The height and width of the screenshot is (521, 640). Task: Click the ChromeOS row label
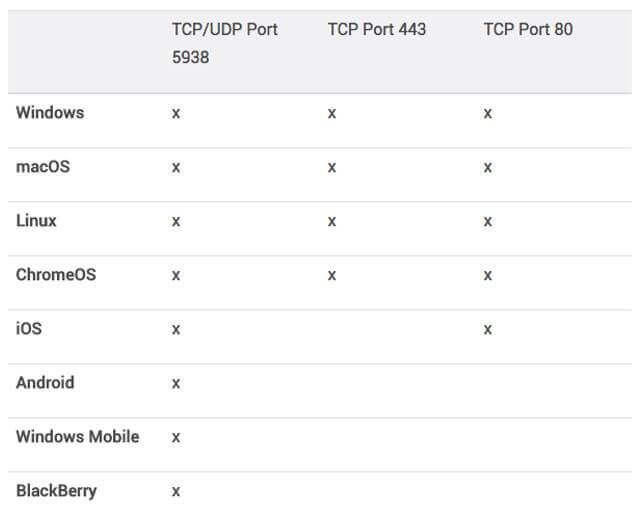[56, 274]
